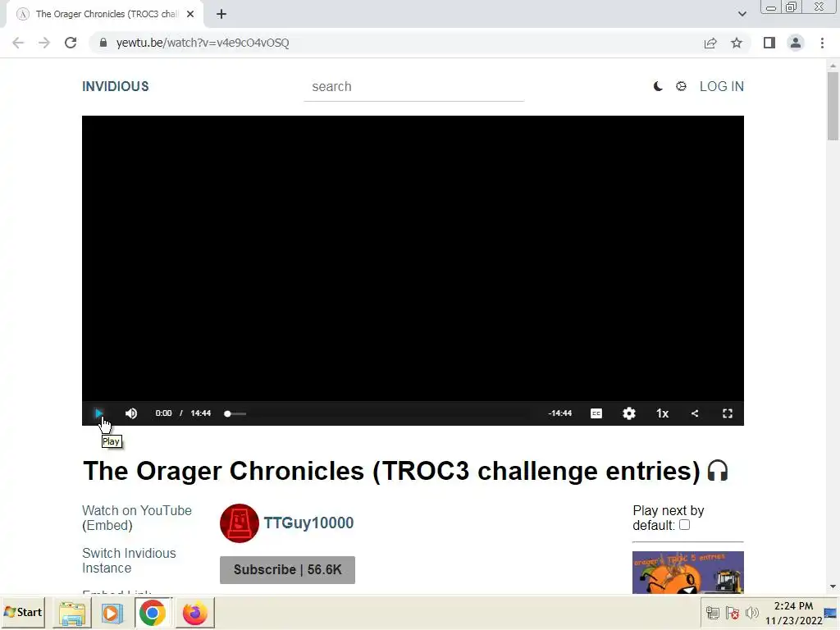Mute the video using the speaker icon
Image resolution: width=840 pixels, height=630 pixels.
pos(131,413)
